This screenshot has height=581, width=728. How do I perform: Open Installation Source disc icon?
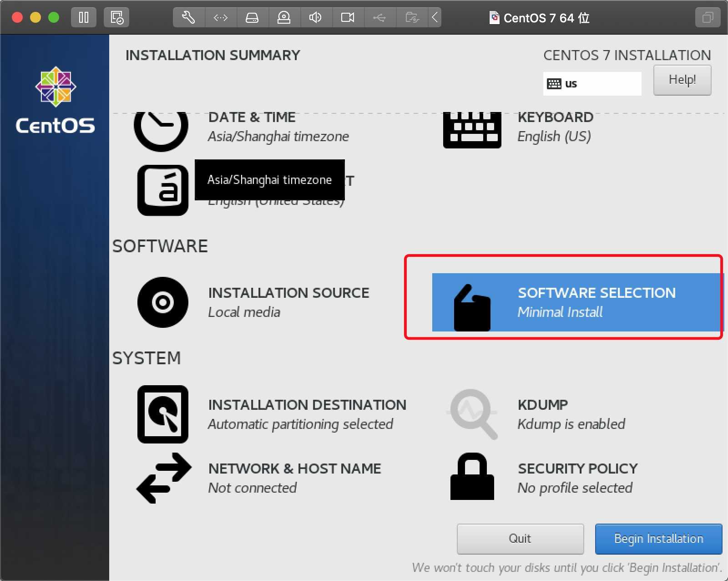[x=163, y=302]
